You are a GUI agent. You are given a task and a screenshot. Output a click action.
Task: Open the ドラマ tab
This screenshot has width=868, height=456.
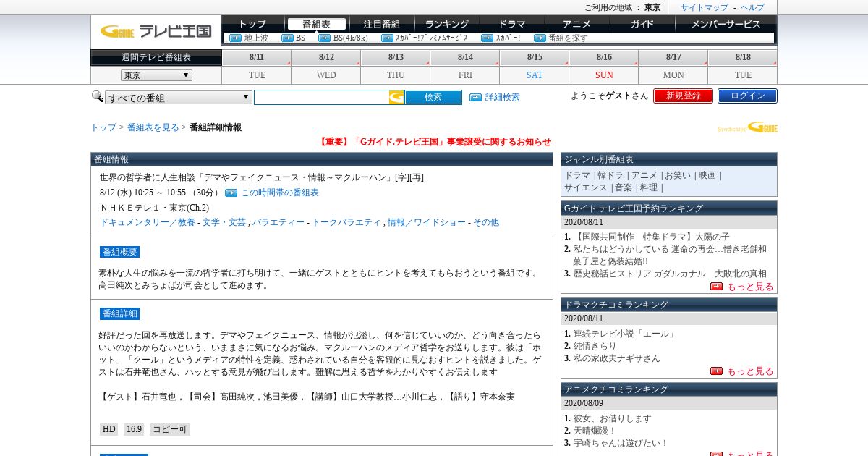(511, 24)
